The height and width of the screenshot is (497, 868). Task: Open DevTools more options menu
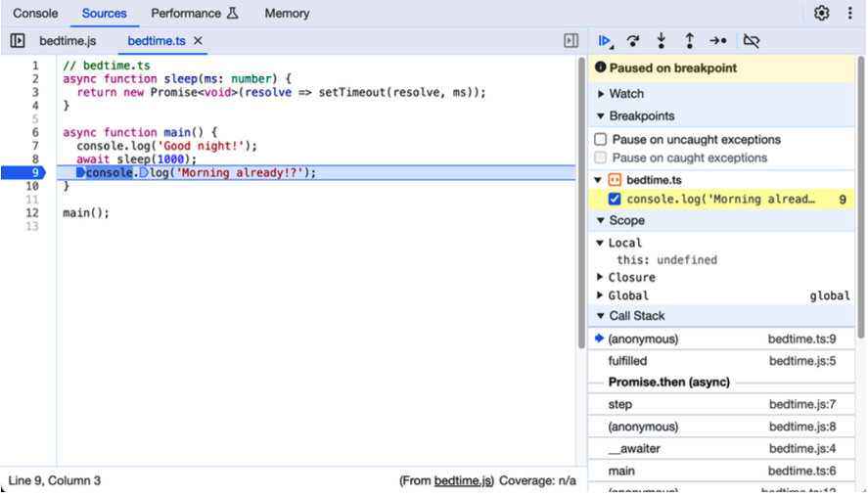[x=849, y=13]
